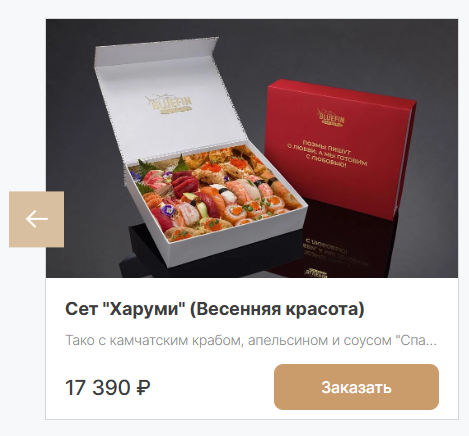Click the red Bluefin gift box in photo
469x436 pixels.
340,148
